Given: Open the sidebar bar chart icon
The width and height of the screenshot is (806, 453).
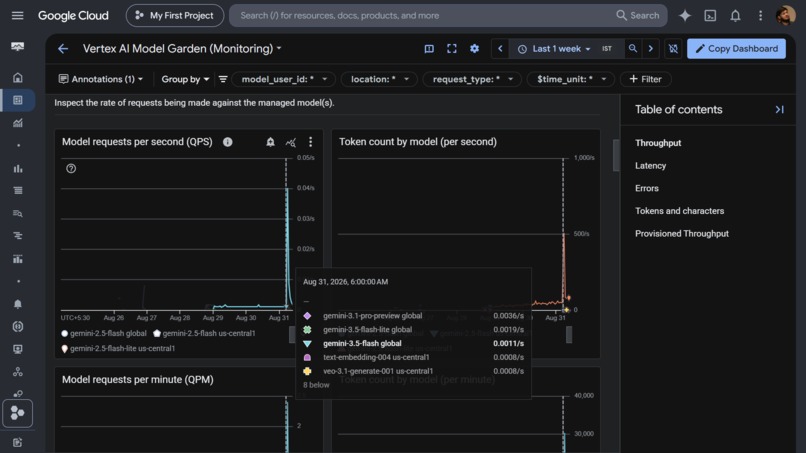Looking at the screenshot, I should (x=17, y=169).
